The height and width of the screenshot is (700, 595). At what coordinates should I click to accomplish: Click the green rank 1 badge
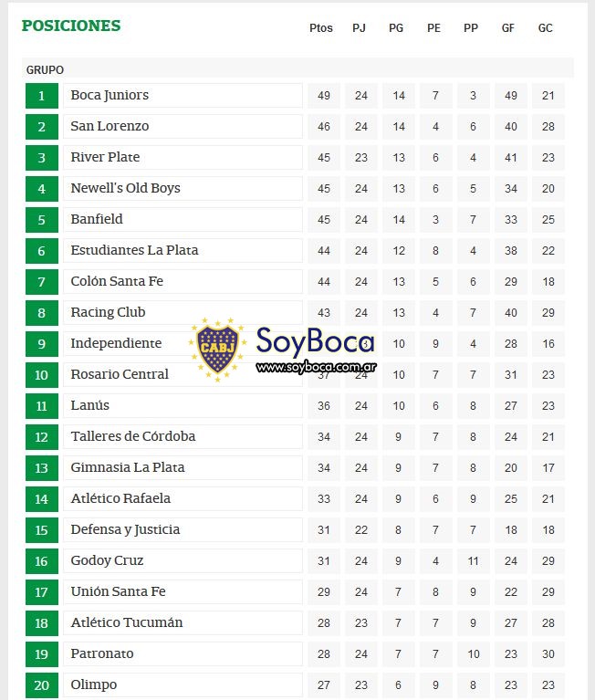41,96
